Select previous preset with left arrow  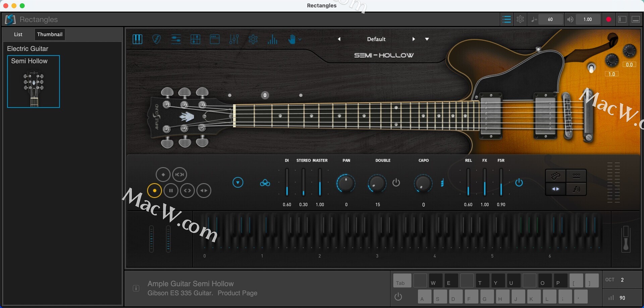(339, 39)
